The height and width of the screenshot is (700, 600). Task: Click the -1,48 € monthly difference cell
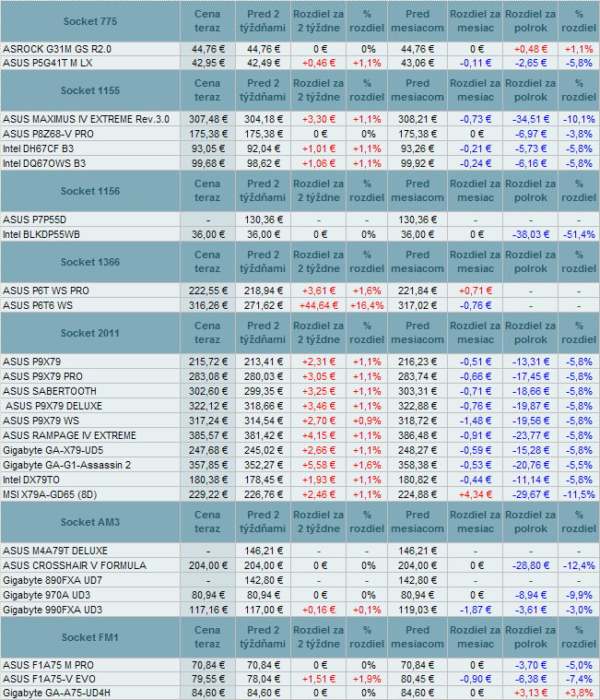click(x=476, y=421)
